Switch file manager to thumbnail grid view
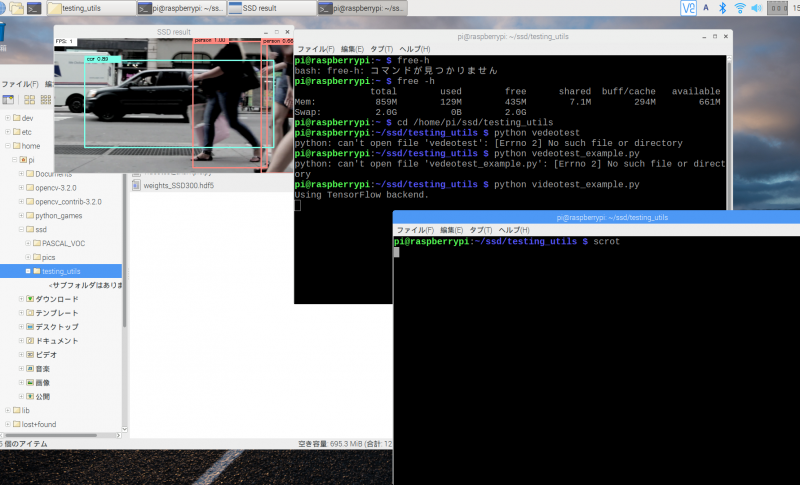The width and height of the screenshot is (800, 485). pyautogui.click(x=46, y=99)
